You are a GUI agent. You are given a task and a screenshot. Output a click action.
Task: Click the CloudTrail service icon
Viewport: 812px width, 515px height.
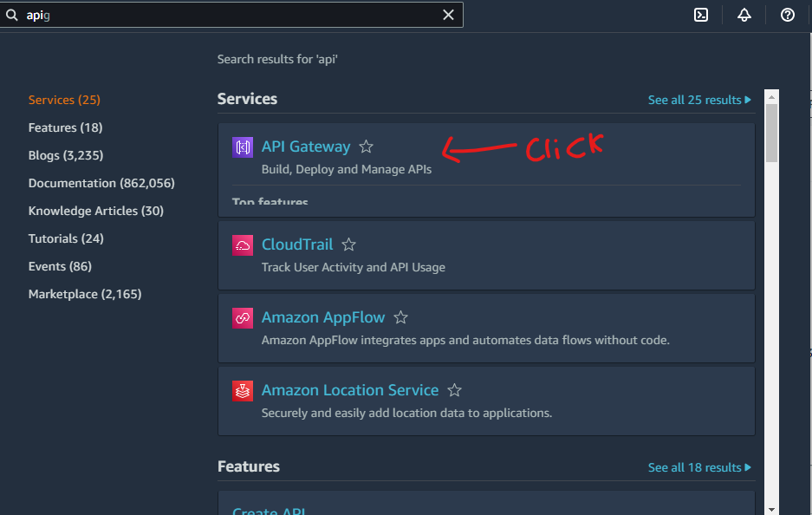[242, 244]
